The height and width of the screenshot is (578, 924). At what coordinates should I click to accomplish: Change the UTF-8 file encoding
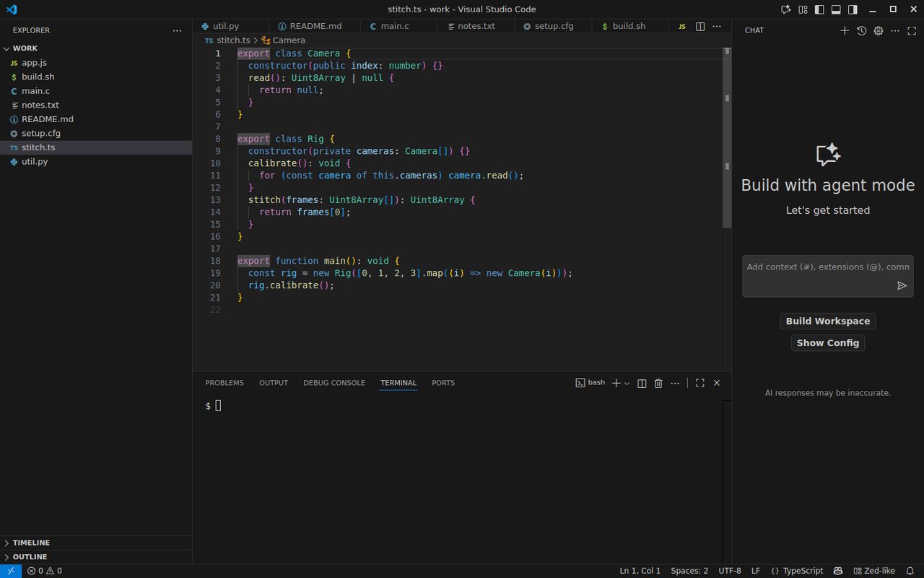coord(729,571)
